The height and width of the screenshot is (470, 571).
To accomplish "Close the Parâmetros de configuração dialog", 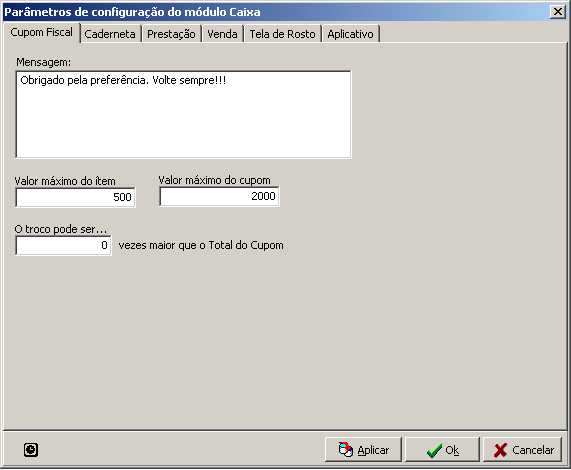I will pyautogui.click(x=558, y=12).
